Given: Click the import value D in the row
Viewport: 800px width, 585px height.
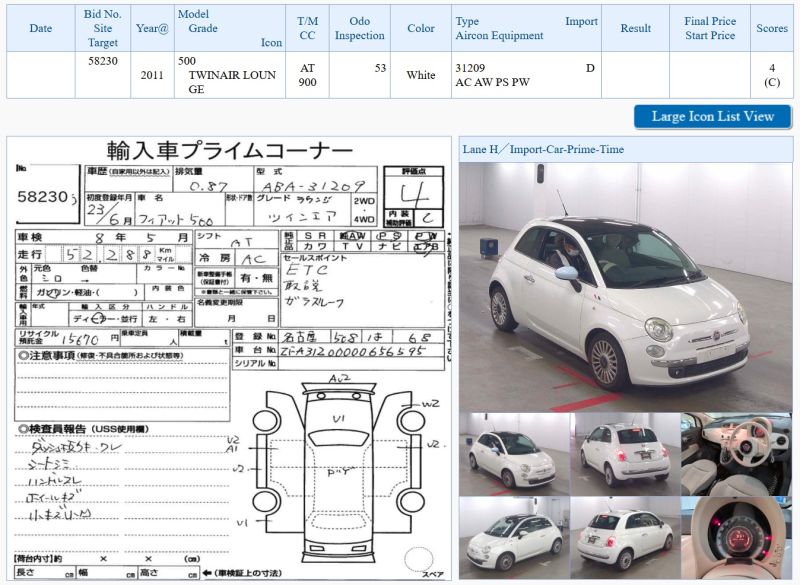Looking at the screenshot, I should tap(590, 68).
